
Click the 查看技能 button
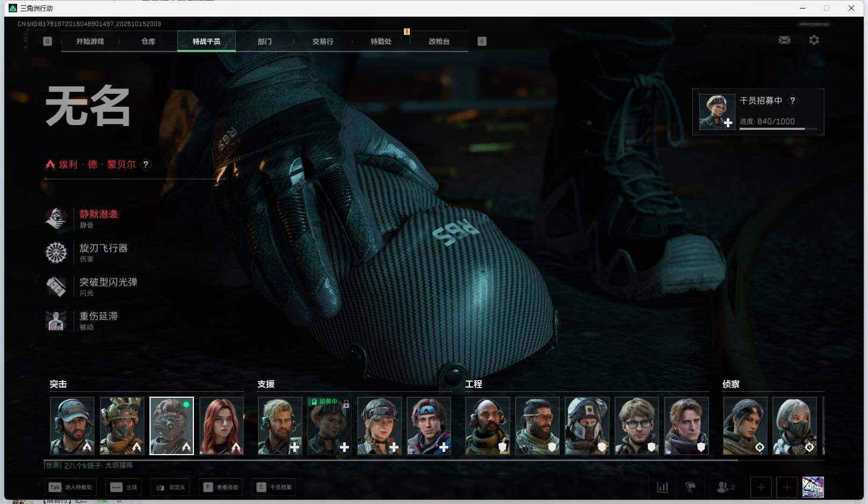pos(220,487)
